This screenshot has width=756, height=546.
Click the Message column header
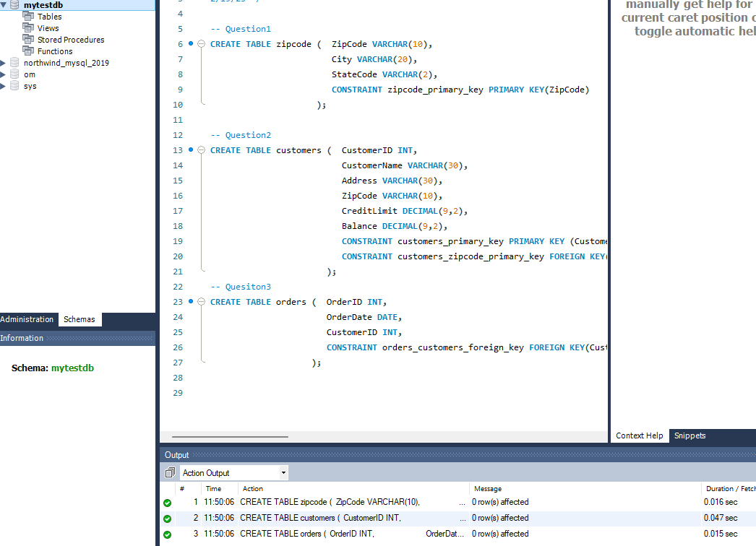(487, 489)
